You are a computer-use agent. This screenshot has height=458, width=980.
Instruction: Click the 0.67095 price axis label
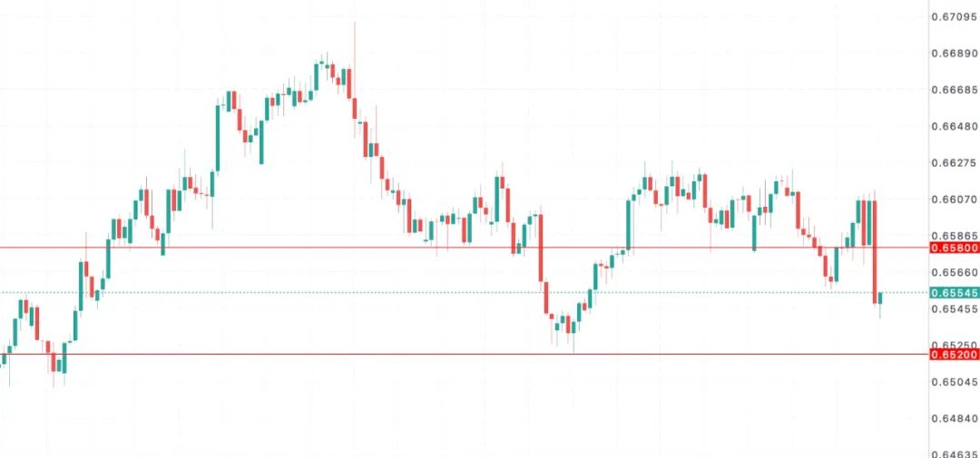pyautogui.click(x=954, y=16)
